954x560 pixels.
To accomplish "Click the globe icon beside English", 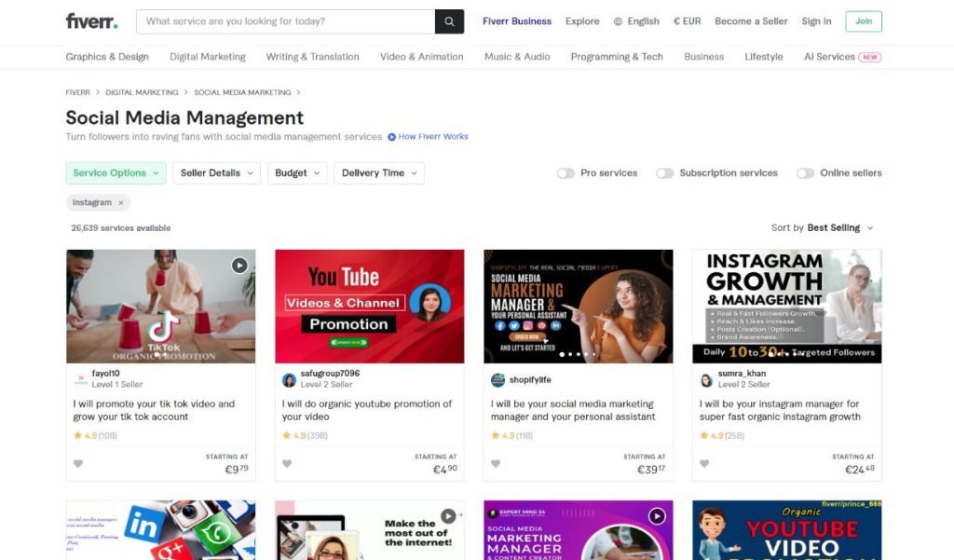I will [619, 21].
